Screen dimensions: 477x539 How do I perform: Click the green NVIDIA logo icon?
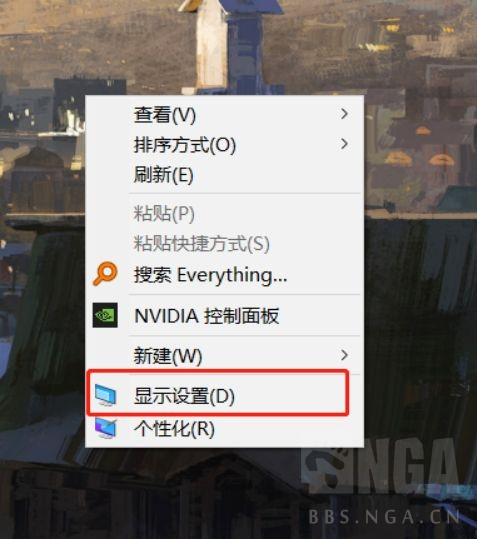coord(105,315)
